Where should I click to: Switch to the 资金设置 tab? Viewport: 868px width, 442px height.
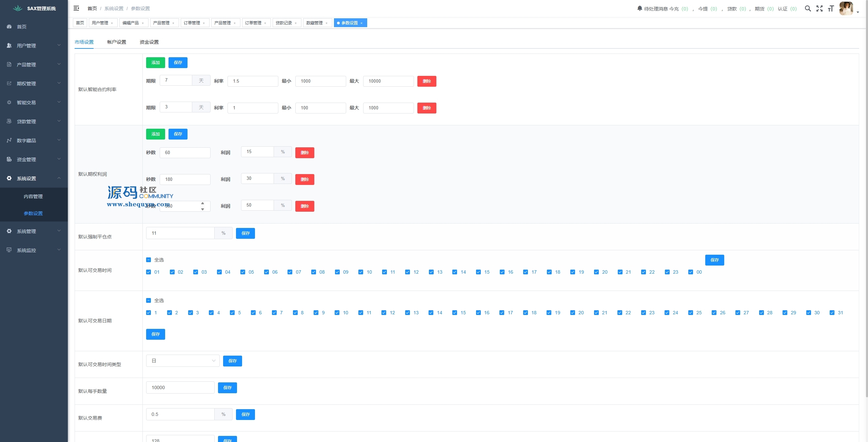(x=149, y=42)
